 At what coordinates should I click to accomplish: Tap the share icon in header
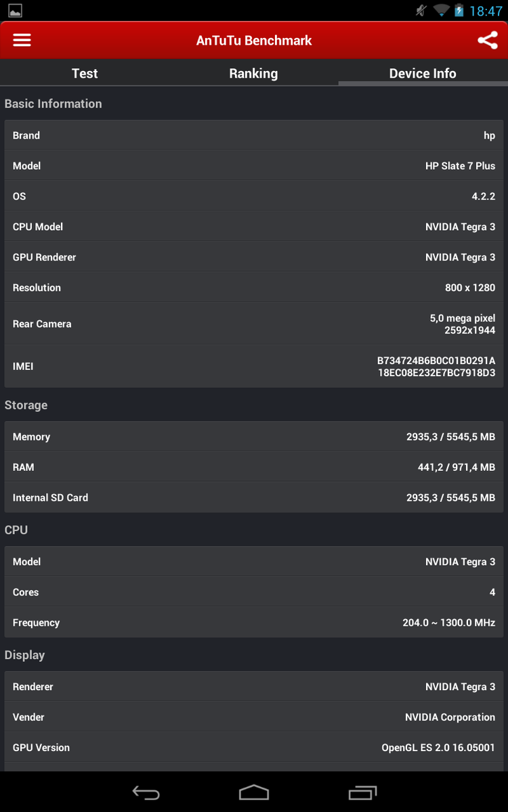487,40
